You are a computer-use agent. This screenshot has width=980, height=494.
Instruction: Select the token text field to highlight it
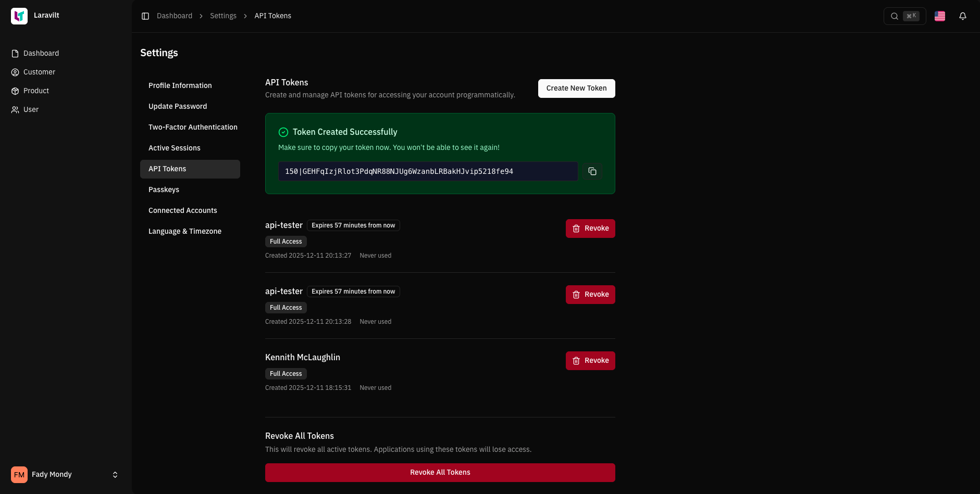click(427, 171)
